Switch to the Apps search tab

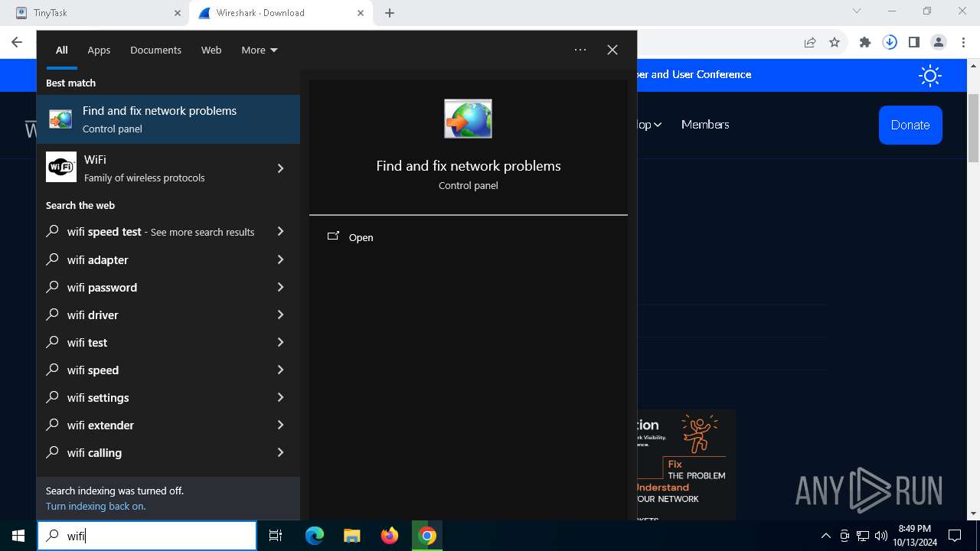[99, 50]
